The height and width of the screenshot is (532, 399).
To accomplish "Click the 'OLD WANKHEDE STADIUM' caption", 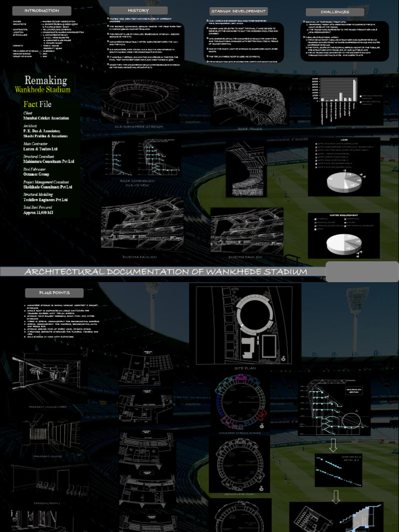I will pyautogui.click(x=139, y=127).
